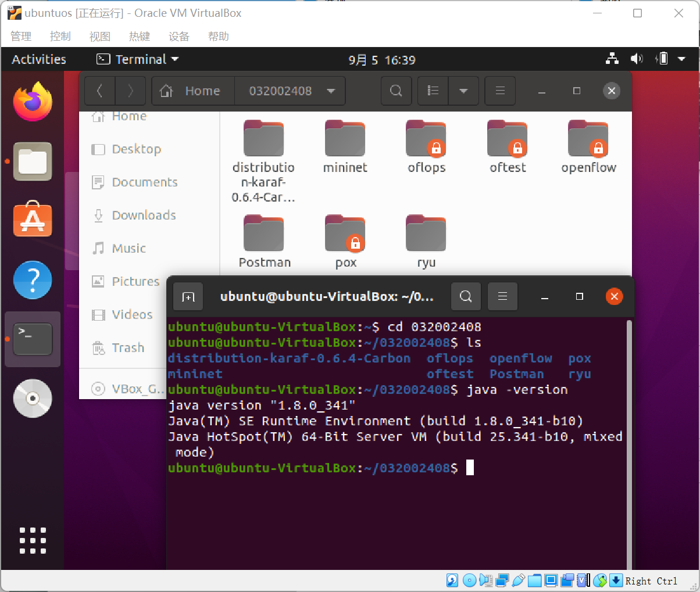Select the Postman folder
Screen dimensions: 700x592
264,242
